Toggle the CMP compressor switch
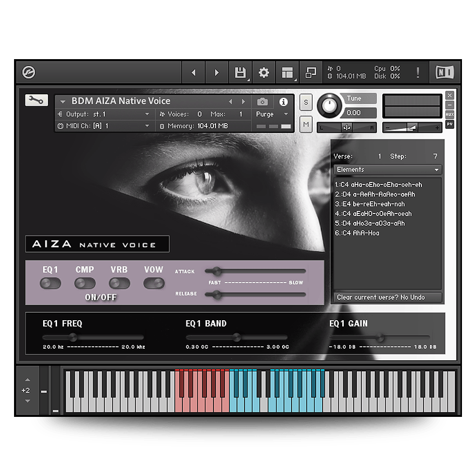 (85, 284)
